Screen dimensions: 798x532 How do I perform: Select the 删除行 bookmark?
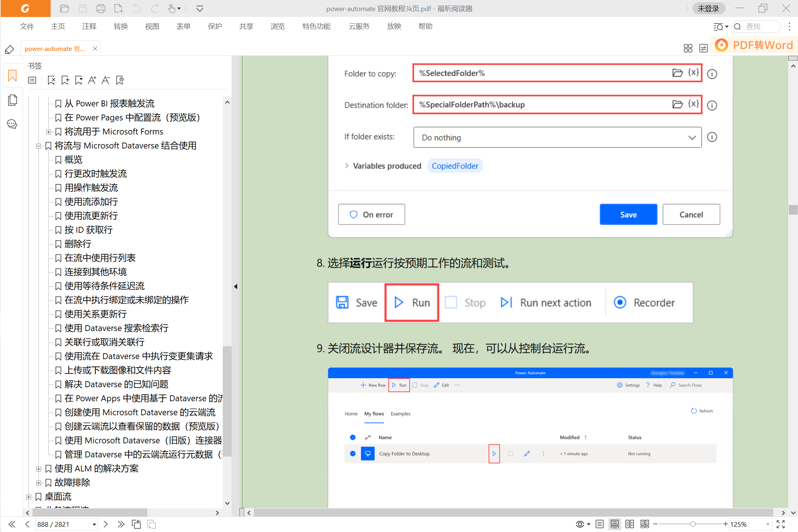(78, 244)
